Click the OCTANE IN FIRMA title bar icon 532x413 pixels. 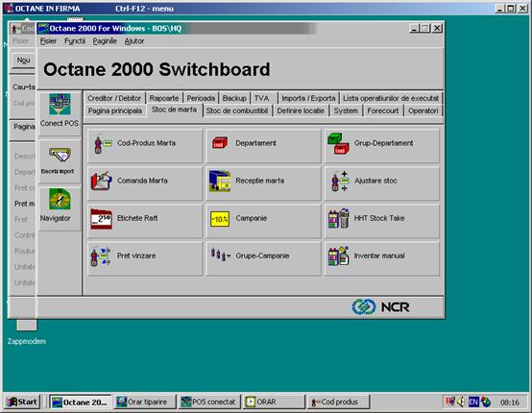click(x=9, y=8)
